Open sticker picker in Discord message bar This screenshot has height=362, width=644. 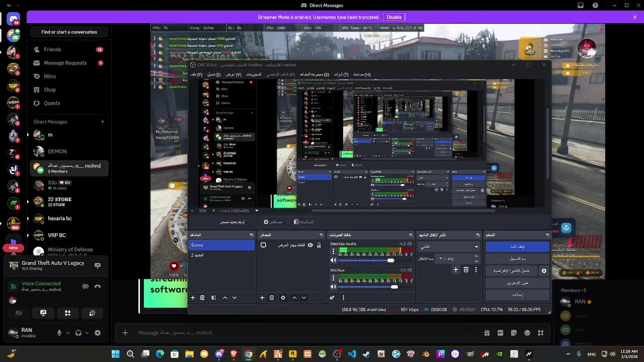pos(514,333)
